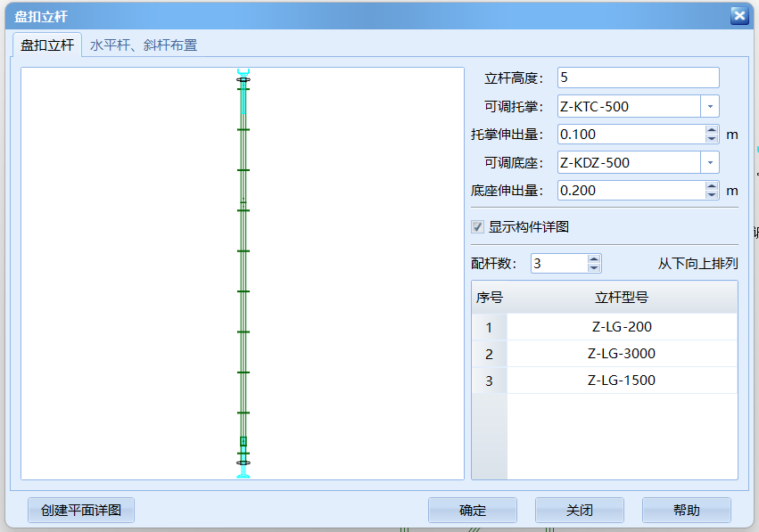The height and width of the screenshot is (532, 759).
Task: Click the 立杆高度 input field
Action: click(638, 77)
